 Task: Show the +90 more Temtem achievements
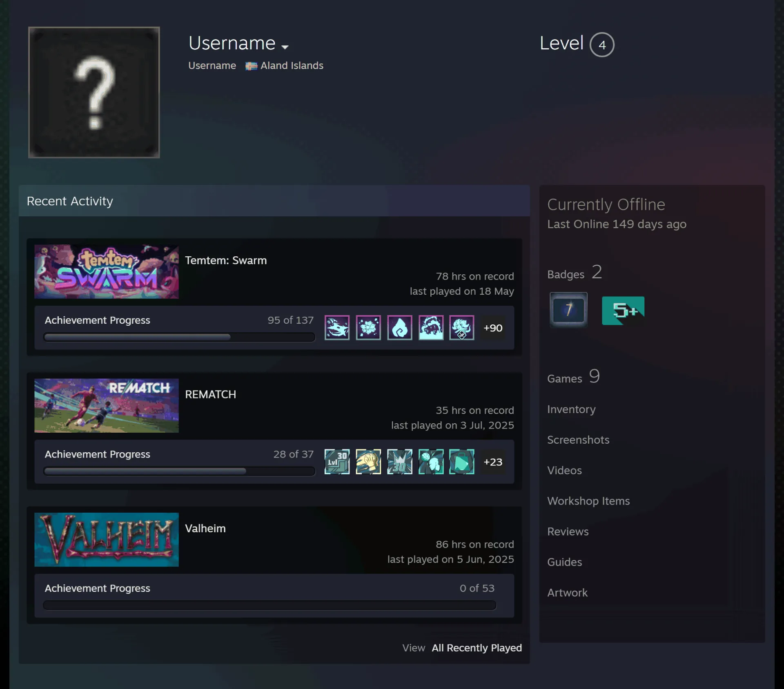(x=493, y=328)
